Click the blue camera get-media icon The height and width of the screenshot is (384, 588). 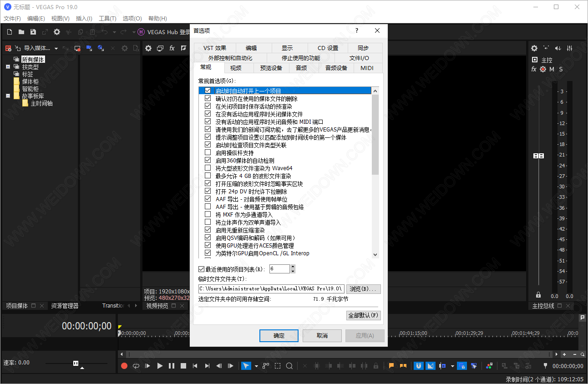(89, 48)
